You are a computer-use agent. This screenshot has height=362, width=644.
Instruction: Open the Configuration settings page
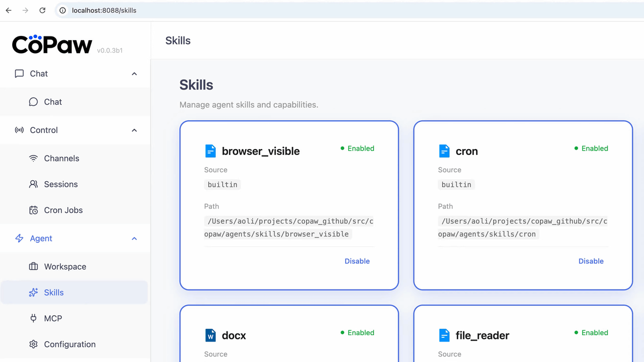[x=69, y=344]
